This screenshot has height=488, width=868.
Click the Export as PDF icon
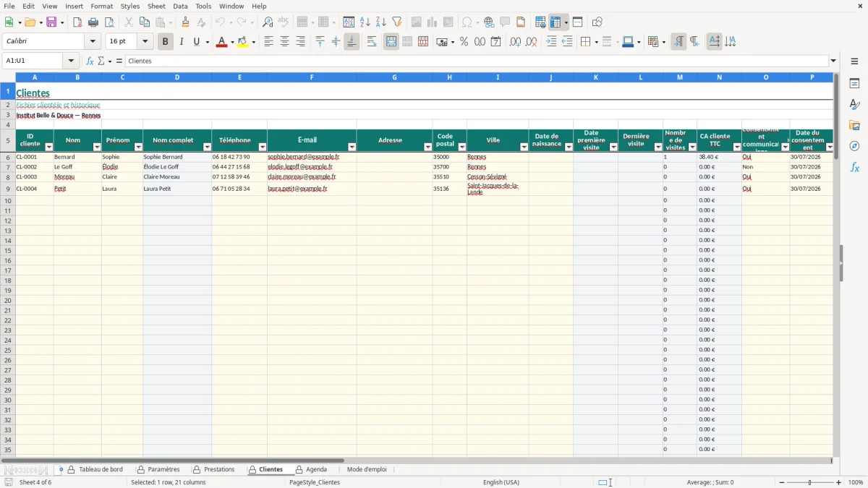(77, 22)
